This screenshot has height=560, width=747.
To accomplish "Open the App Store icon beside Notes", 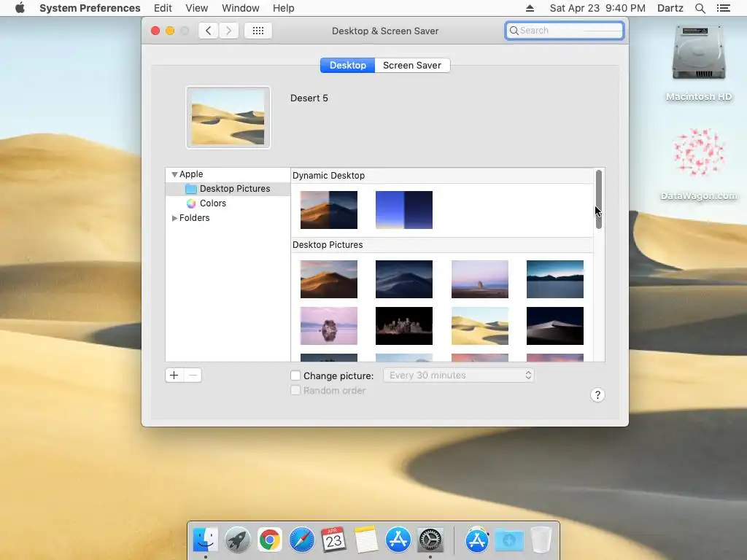I will (x=398, y=540).
